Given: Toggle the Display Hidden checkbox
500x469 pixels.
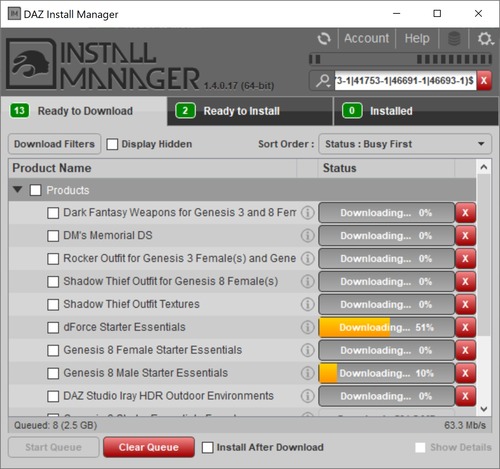Looking at the screenshot, I should (112, 144).
